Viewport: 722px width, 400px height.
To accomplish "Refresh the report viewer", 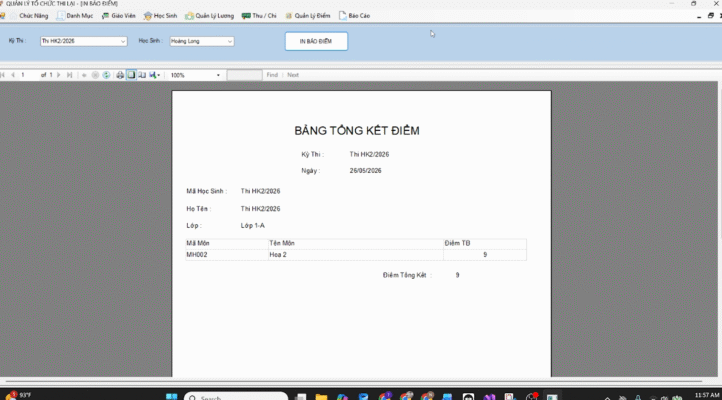I will pyautogui.click(x=106, y=75).
